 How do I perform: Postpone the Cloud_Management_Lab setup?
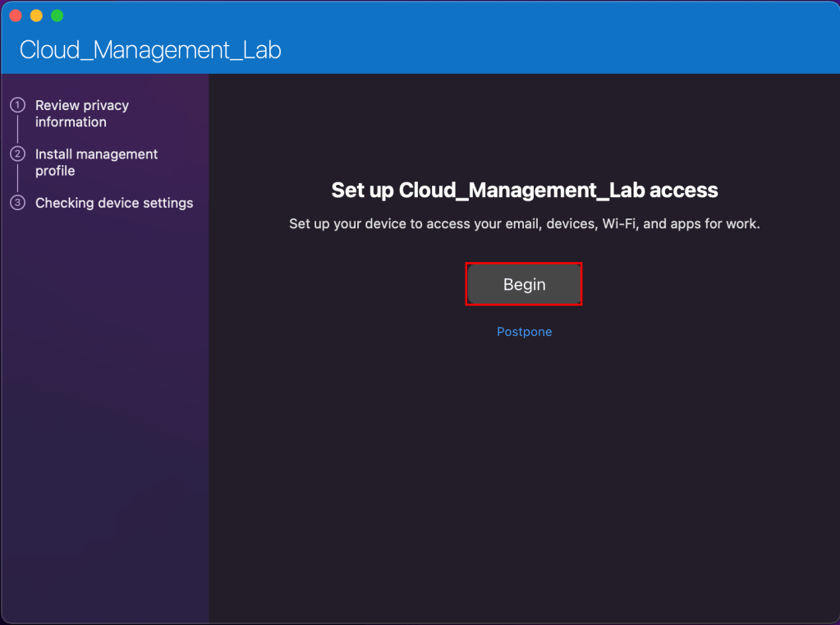pyautogui.click(x=524, y=332)
